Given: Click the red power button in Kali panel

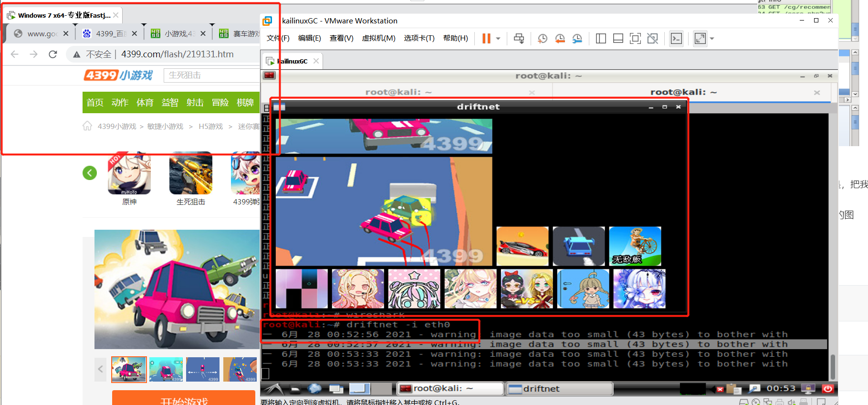Looking at the screenshot, I should click(x=827, y=389).
